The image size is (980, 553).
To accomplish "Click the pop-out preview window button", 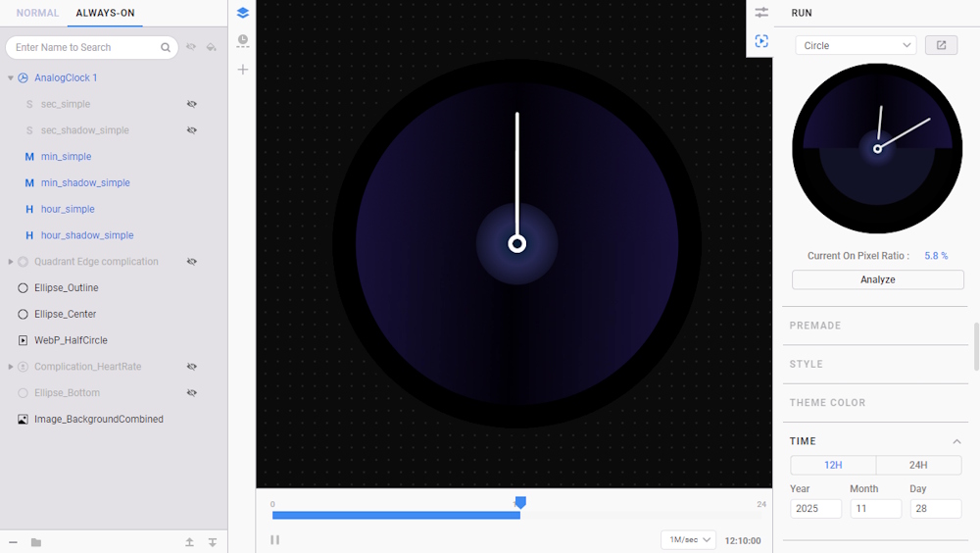I will [x=941, y=45].
